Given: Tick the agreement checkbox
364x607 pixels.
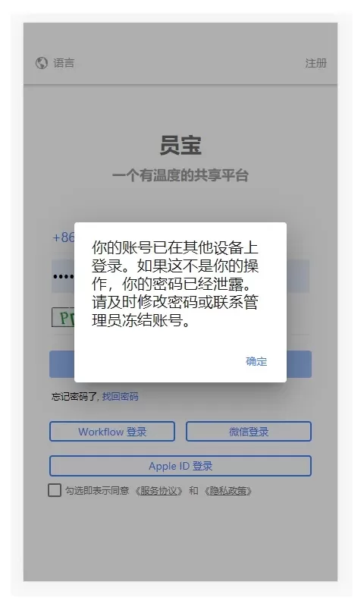Looking at the screenshot, I should pyautogui.click(x=55, y=489).
